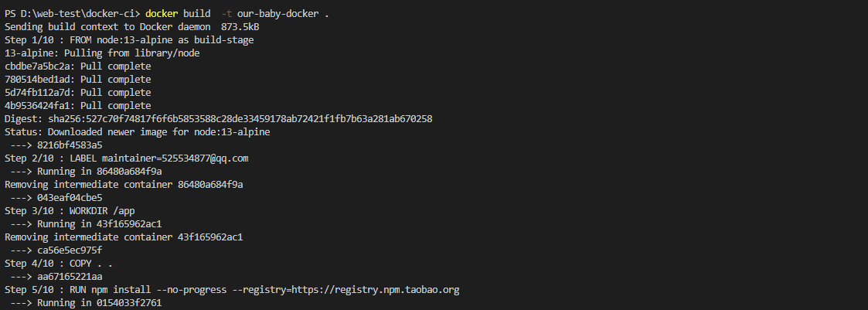Viewport: 868px width, 310px height.
Task: Click the layer ID 5d74fb112a7d
Action: click(x=36, y=93)
